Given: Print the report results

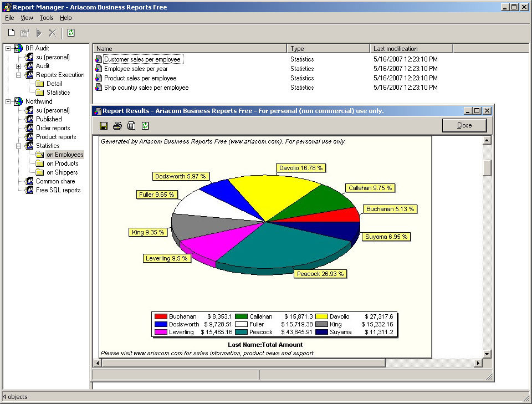Looking at the screenshot, I should click(x=117, y=126).
